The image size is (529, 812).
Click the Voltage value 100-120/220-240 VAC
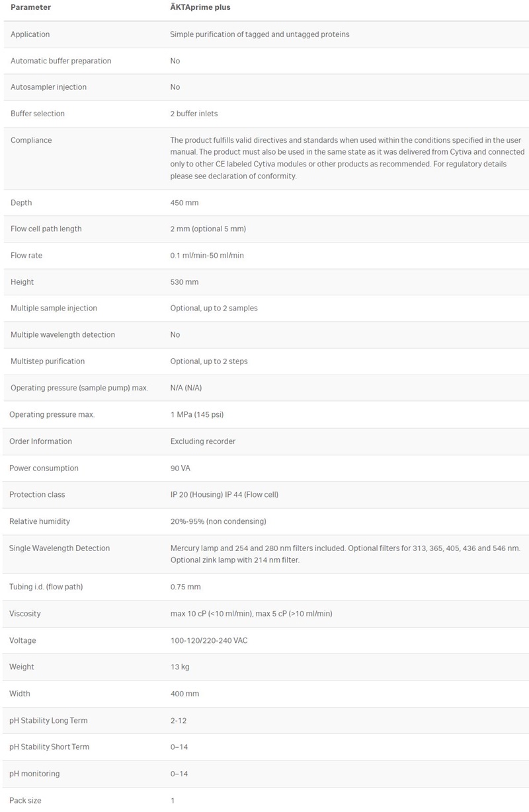pyautogui.click(x=209, y=641)
